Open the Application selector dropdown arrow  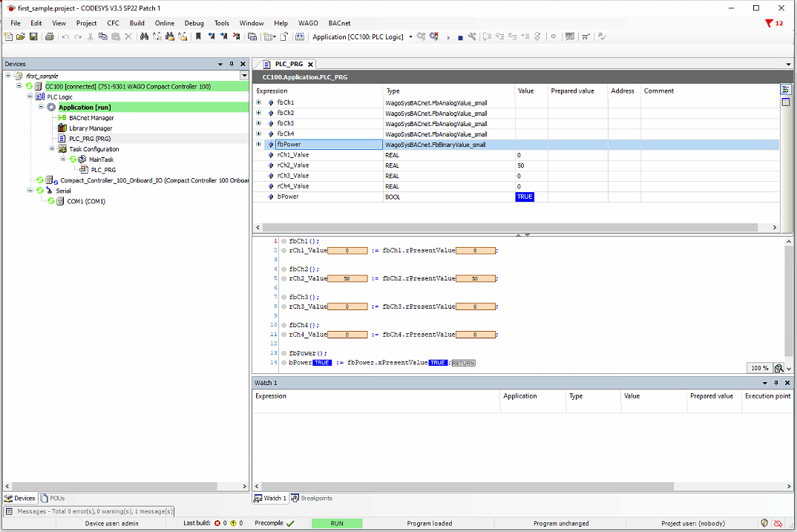[x=410, y=37]
